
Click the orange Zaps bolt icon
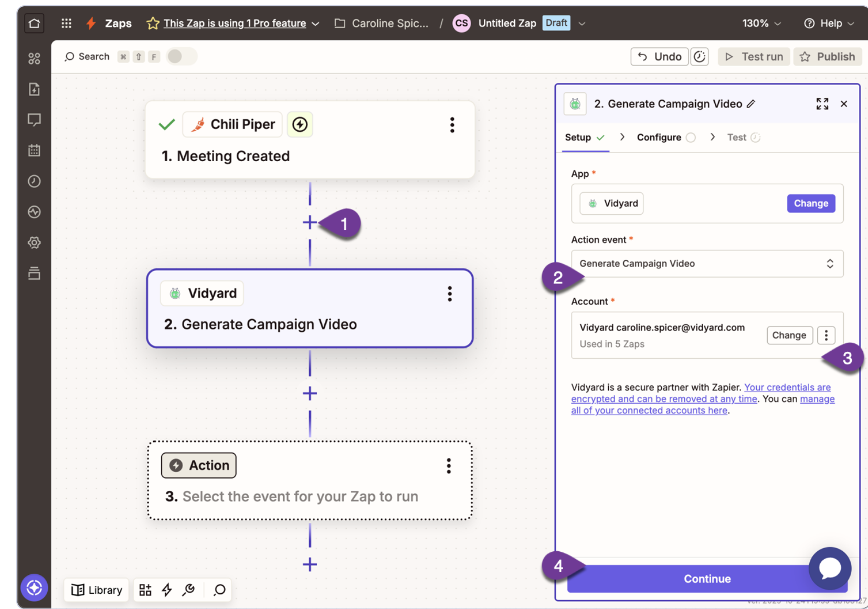(x=91, y=23)
